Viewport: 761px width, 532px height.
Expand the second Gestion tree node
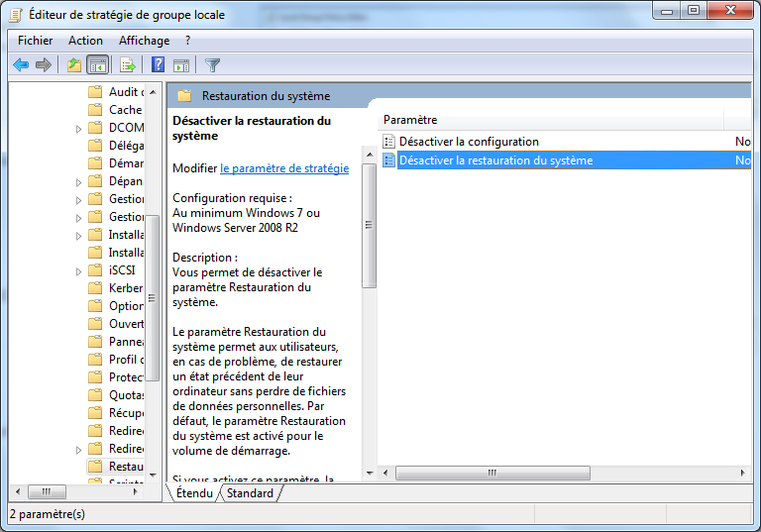click(x=78, y=218)
